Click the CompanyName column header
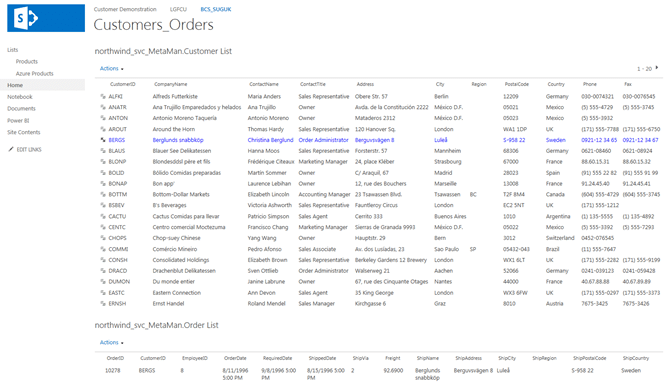 pos(170,84)
